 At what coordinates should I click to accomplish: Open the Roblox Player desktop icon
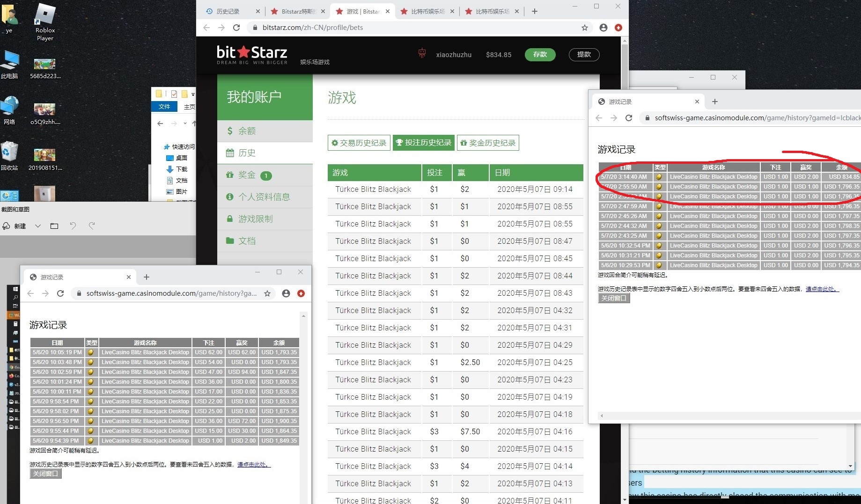[x=45, y=22]
